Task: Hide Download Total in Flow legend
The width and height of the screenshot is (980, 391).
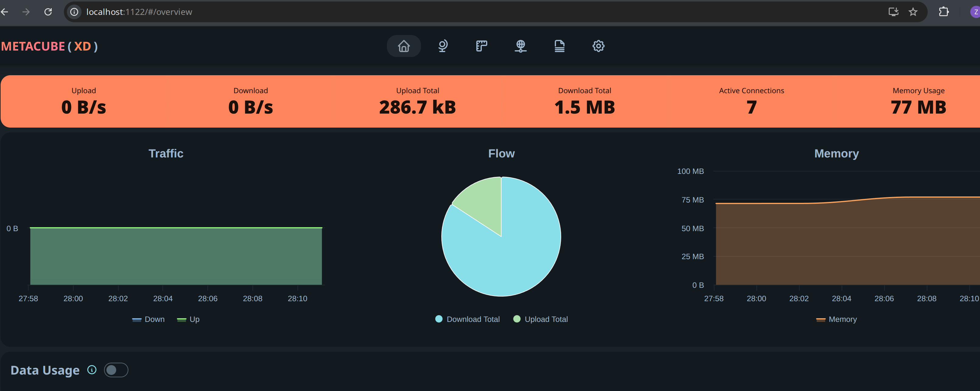Action: click(467, 319)
